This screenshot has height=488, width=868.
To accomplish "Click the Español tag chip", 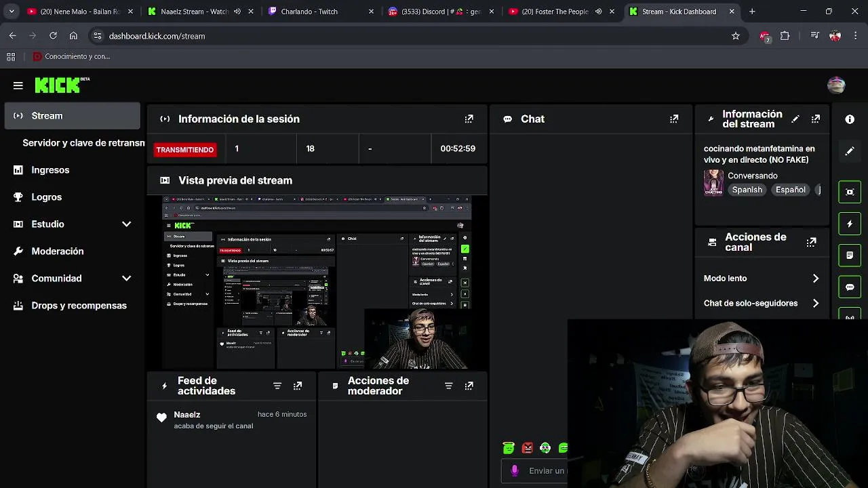I will pyautogui.click(x=791, y=190).
